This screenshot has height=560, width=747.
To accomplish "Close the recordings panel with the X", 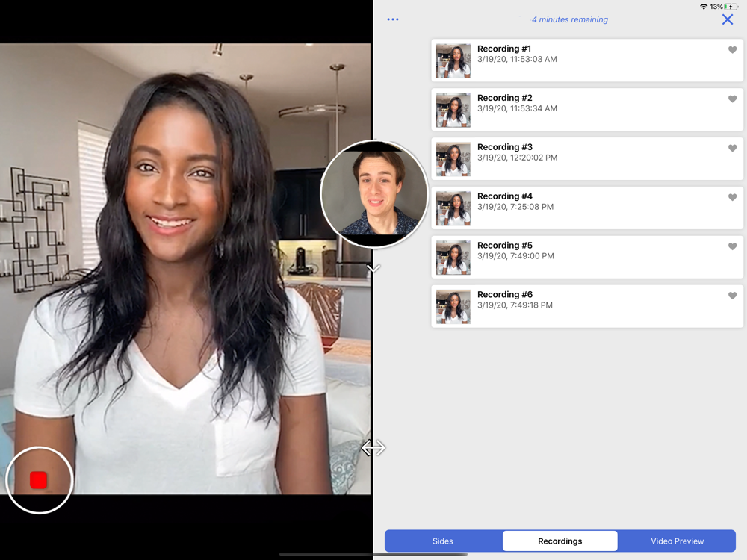I will pos(728,19).
